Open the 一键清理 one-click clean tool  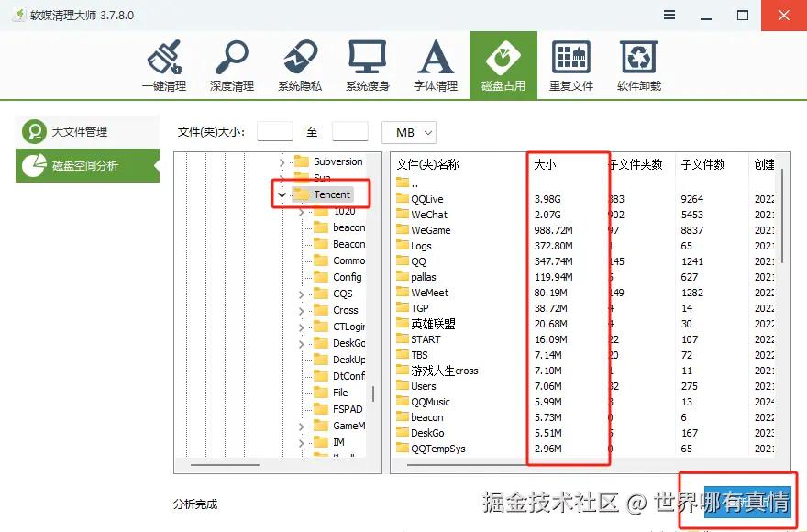pyautogui.click(x=164, y=65)
